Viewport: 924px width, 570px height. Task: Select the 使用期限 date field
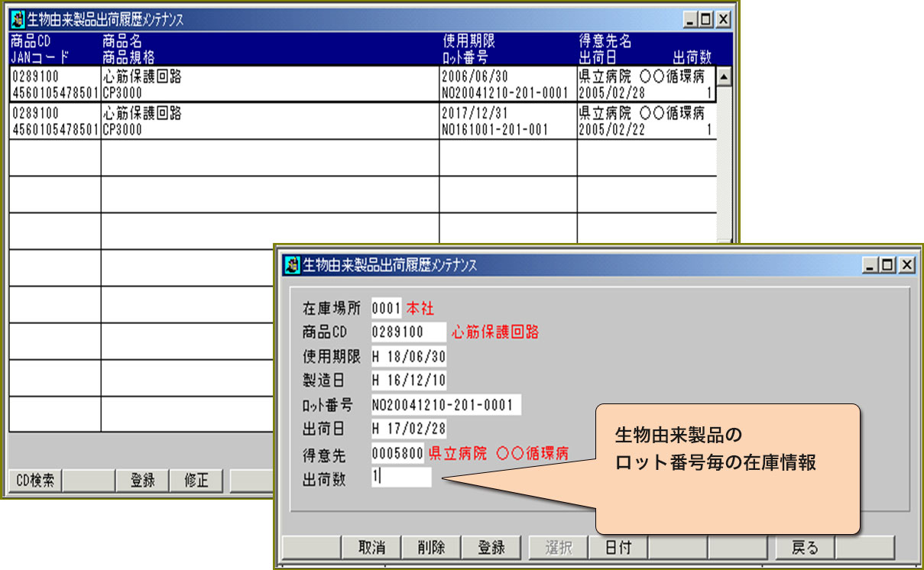409,357
